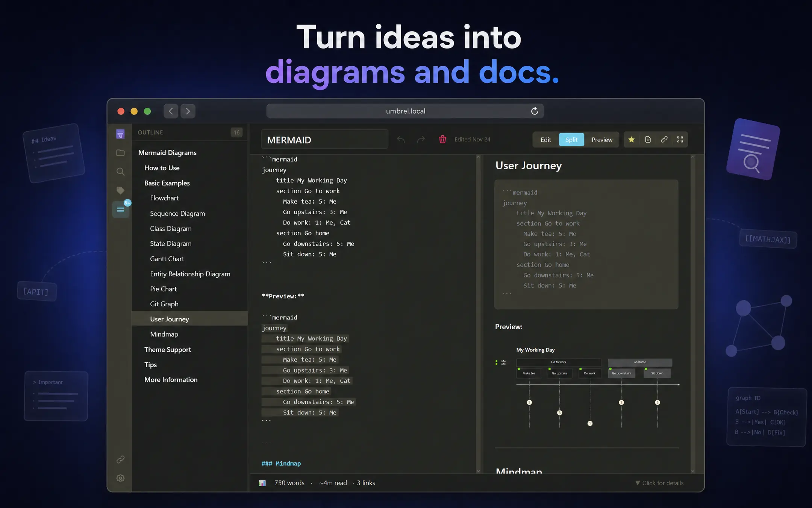
Task: Click the 3 links status text
Action: tap(366, 483)
